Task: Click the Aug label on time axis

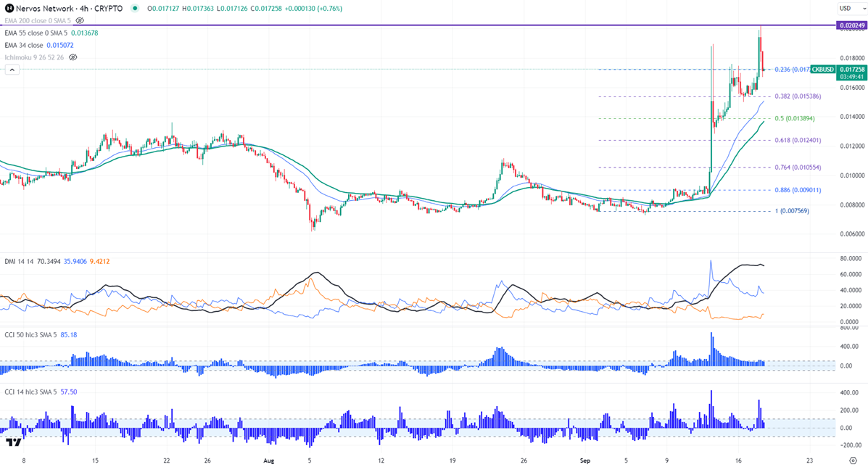Action: point(268,460)
